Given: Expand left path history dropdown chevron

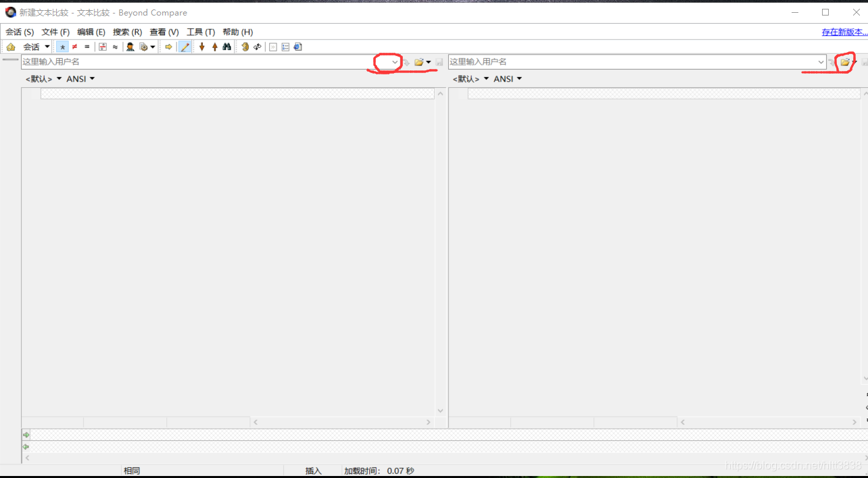Looking at the screenshot, I should coord(395,62).
